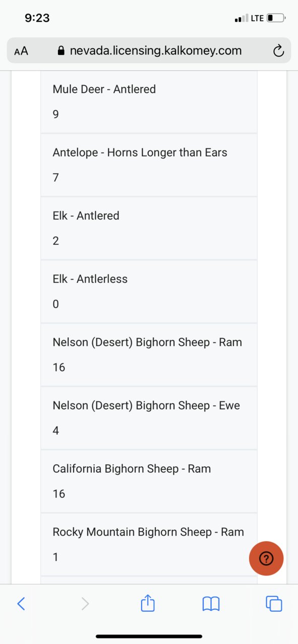The height and width of the screenshot is (644, 298).
Task: Open the orange help question-mark button
Action: pyautogui.click(x=266, y=558)
